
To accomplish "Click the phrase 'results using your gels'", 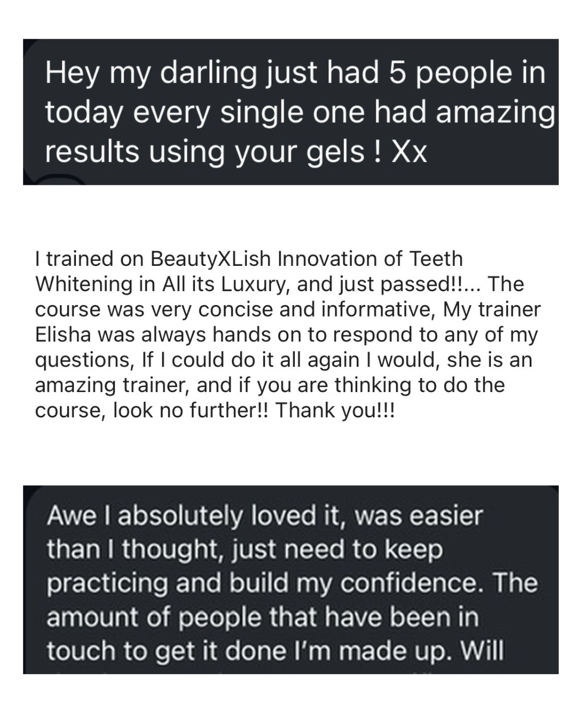I will coord(205,152).
